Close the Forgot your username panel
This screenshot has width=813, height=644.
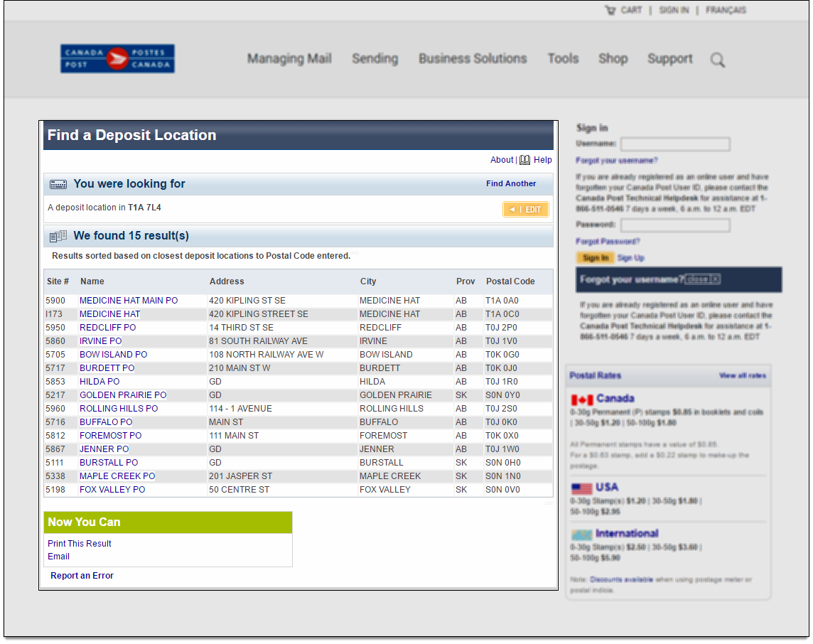coord(703,279)
